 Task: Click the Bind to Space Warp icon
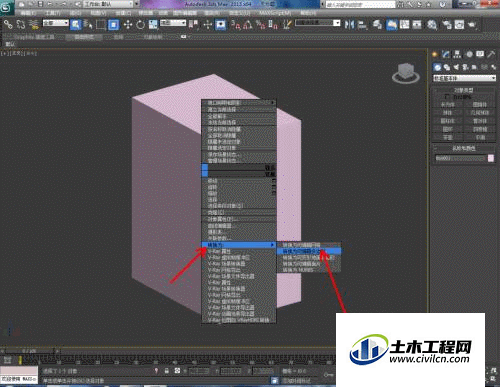[x=34, y=24]
